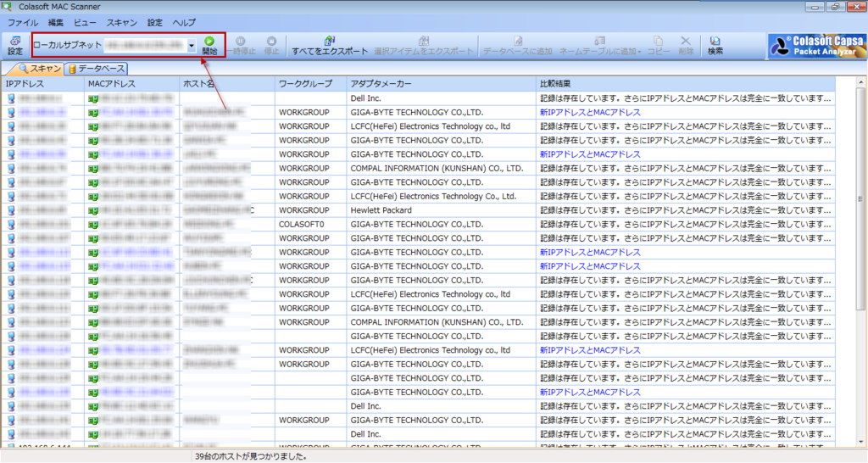This screenshot has height=463, width=868.
Task: Open the ファイル menu
Action: 23,23
